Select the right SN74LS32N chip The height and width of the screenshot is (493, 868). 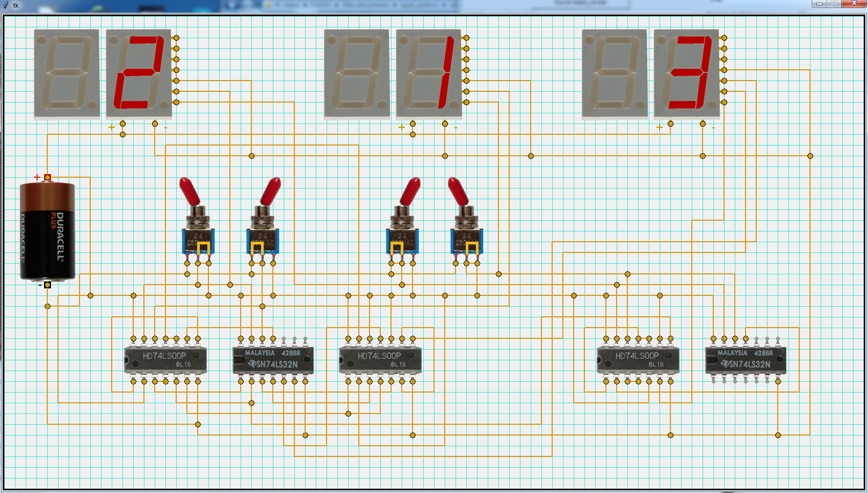click(x=746, y=360)
